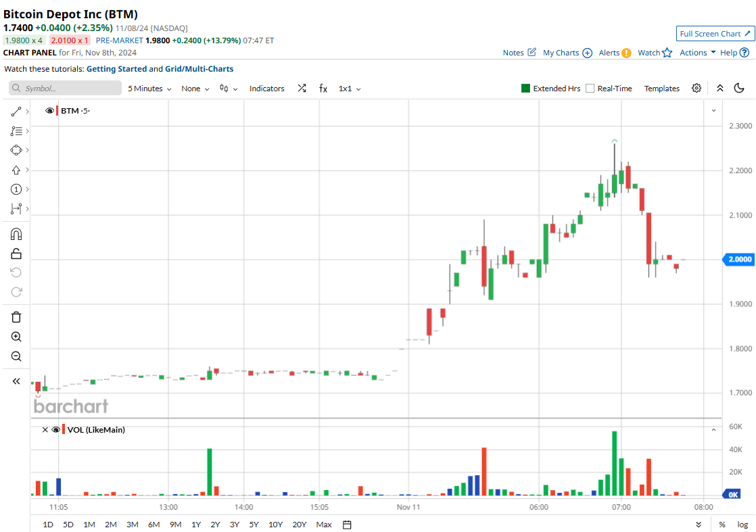Open chart settings gear icon

tap(696, 88)
